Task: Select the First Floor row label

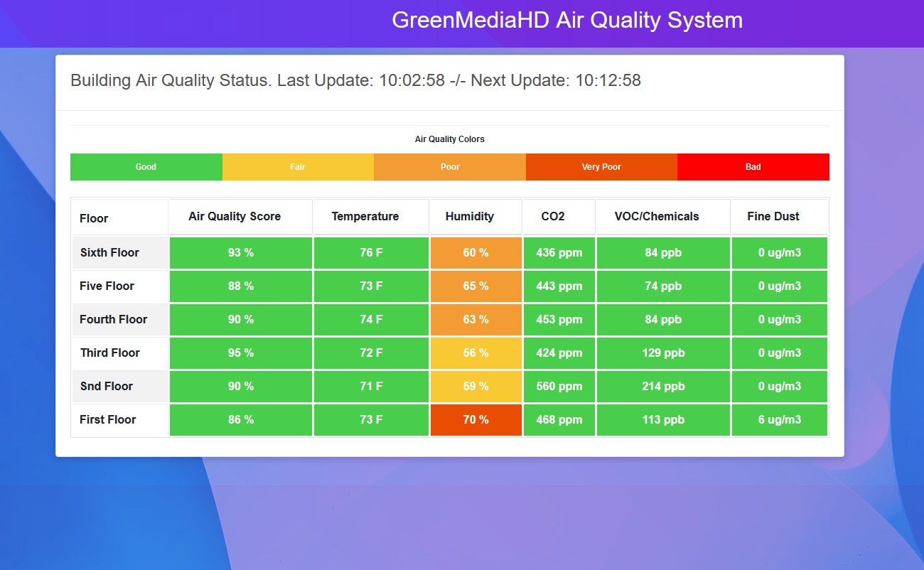Action: click(x=120, y=420)
